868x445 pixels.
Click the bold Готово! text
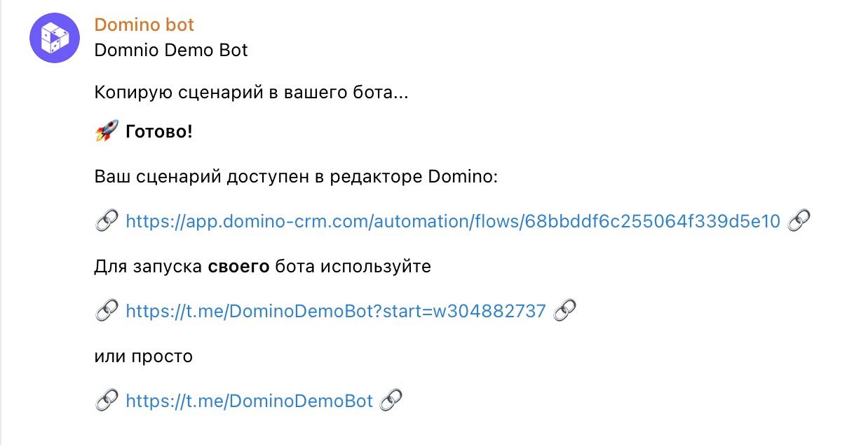pyautogui.click(x=158, y=131)
